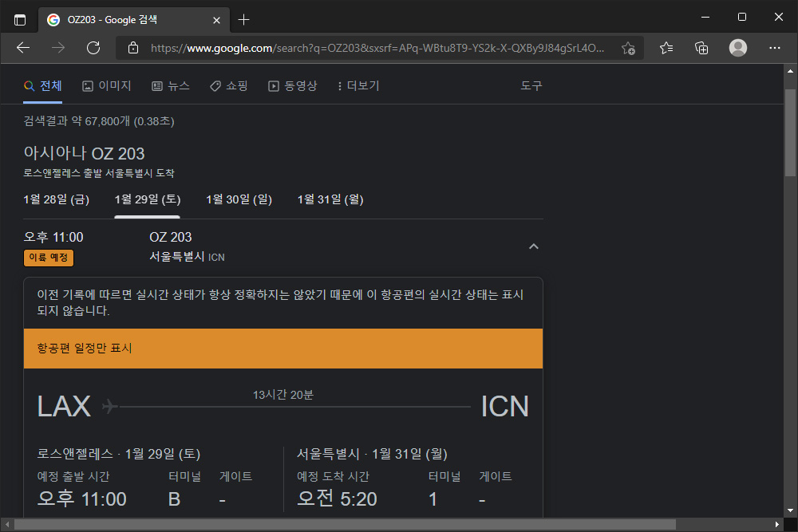Click the 항공편 일정만 표시 banner
Viewport: 798px width, 532px height.
click(x=283, y=349)
